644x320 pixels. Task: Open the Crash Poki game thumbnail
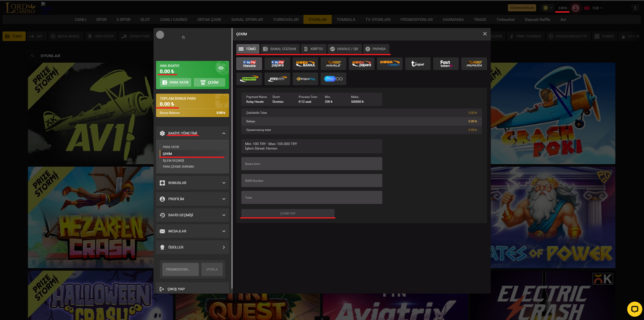pyautogui.click(x=553, y=113)
